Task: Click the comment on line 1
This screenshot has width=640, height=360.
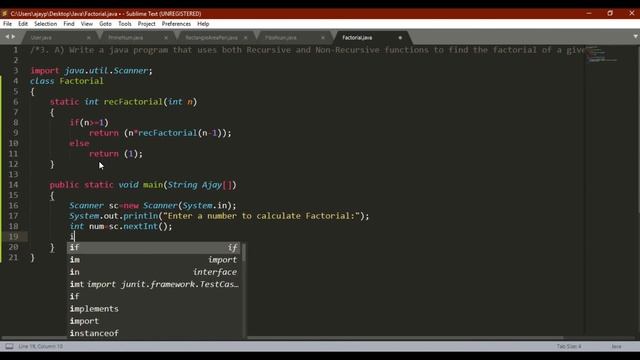Action: (x=307, y=50)
